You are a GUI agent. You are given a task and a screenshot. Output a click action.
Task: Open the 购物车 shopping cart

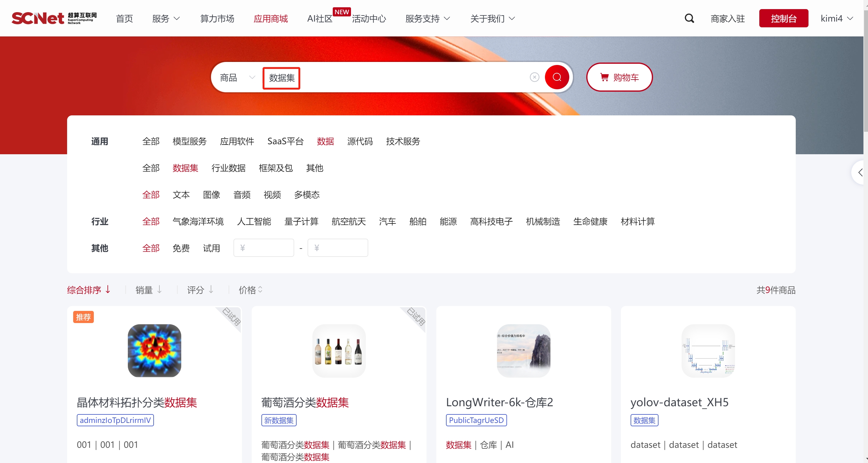tap(619, 77)
